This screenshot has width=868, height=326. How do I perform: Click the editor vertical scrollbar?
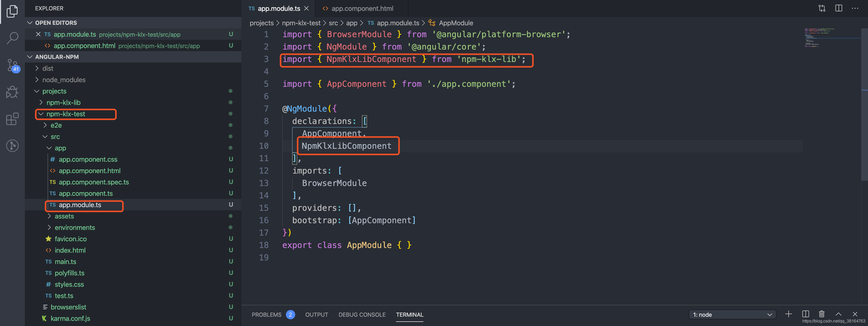(x=864, y=104)
